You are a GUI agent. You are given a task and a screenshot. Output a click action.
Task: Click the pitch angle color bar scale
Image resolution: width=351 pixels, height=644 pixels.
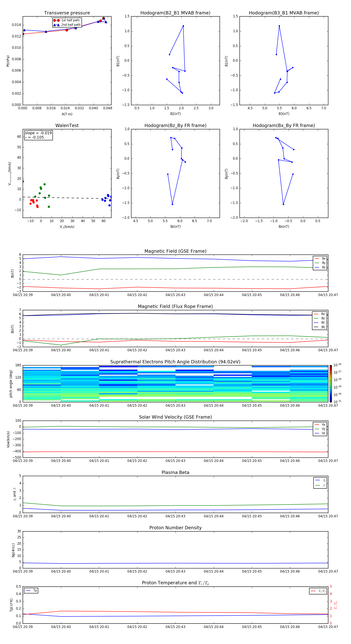(x=331, y=384)
